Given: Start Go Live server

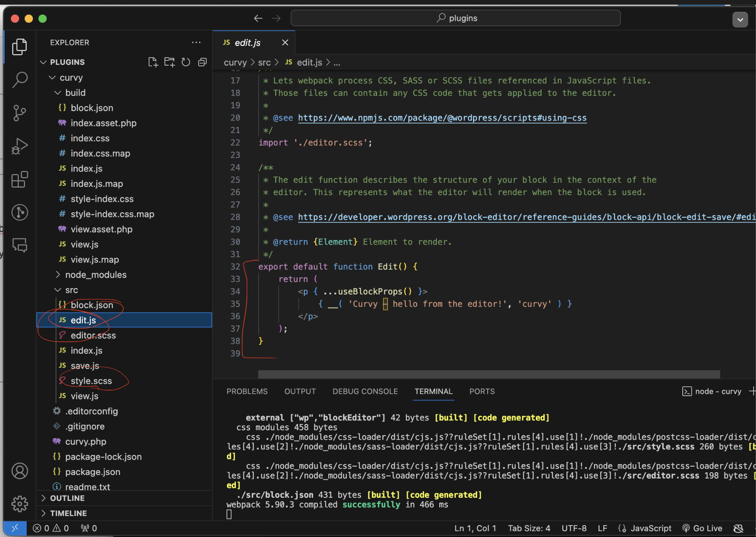Looking at the screenshot, I should pos(703,528).
